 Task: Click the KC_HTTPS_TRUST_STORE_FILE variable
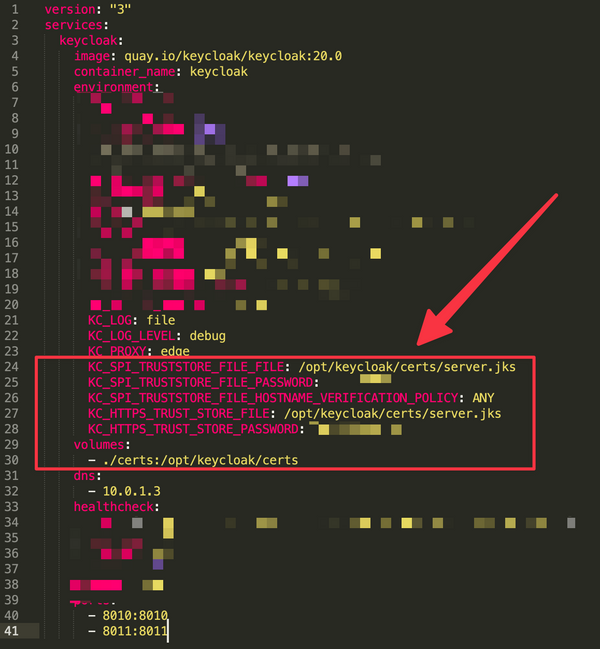182,414
